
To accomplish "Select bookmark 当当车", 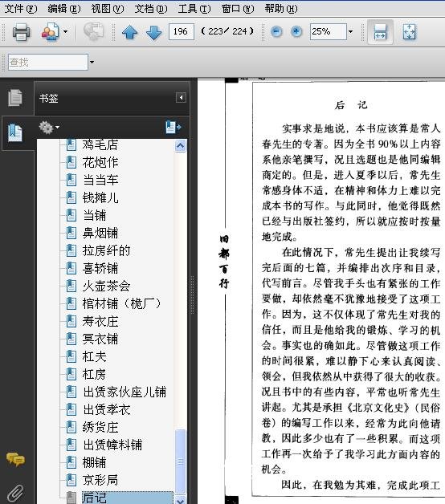I will click(x=100, y=180).
